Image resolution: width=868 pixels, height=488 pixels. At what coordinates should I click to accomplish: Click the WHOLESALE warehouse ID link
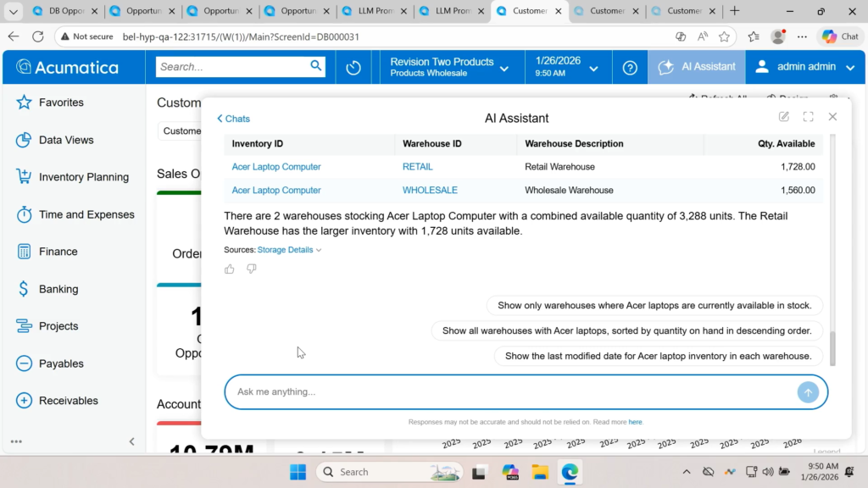430,191
